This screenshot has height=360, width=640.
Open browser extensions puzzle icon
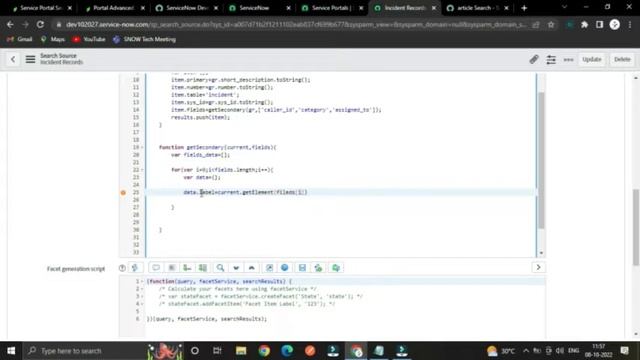pos(584,24)
